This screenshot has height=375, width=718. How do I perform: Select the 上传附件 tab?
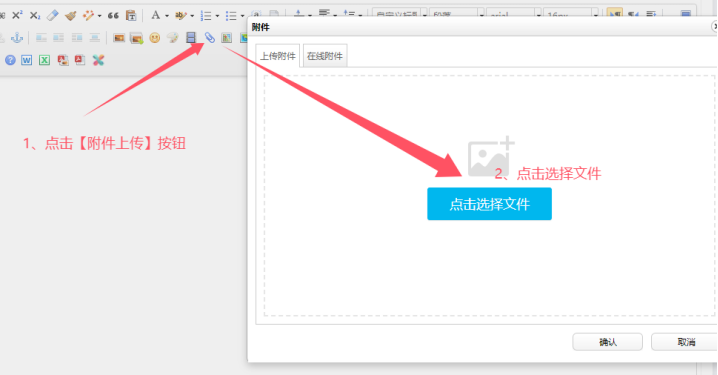coord(277,56)
